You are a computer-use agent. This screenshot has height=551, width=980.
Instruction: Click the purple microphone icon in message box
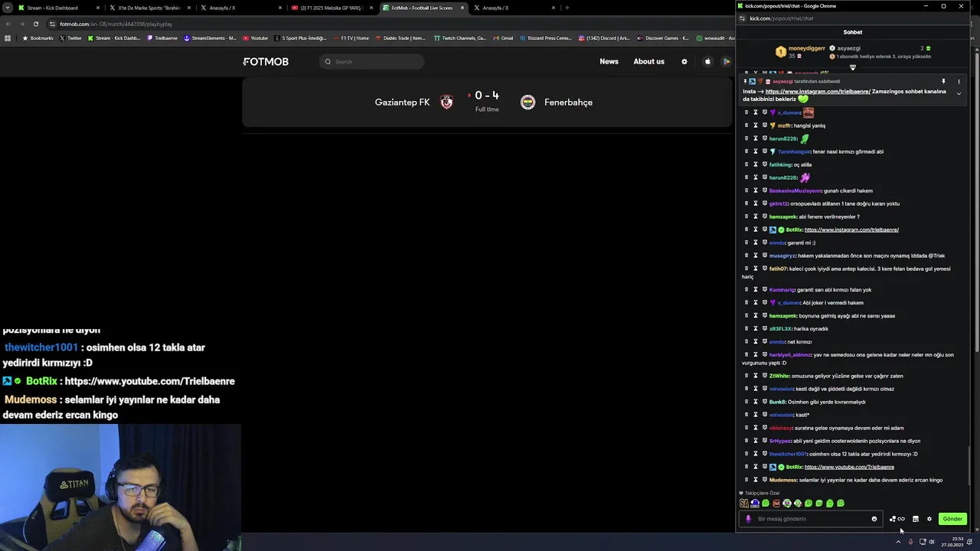749,519
